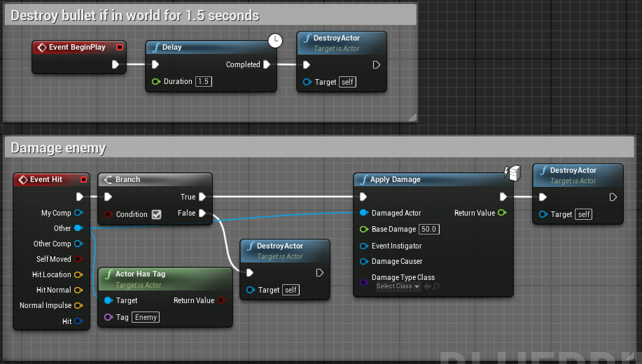Toggle the Branch Condition checkbox
The height and width of the screenshot is (364, 642).
[156, 214]
